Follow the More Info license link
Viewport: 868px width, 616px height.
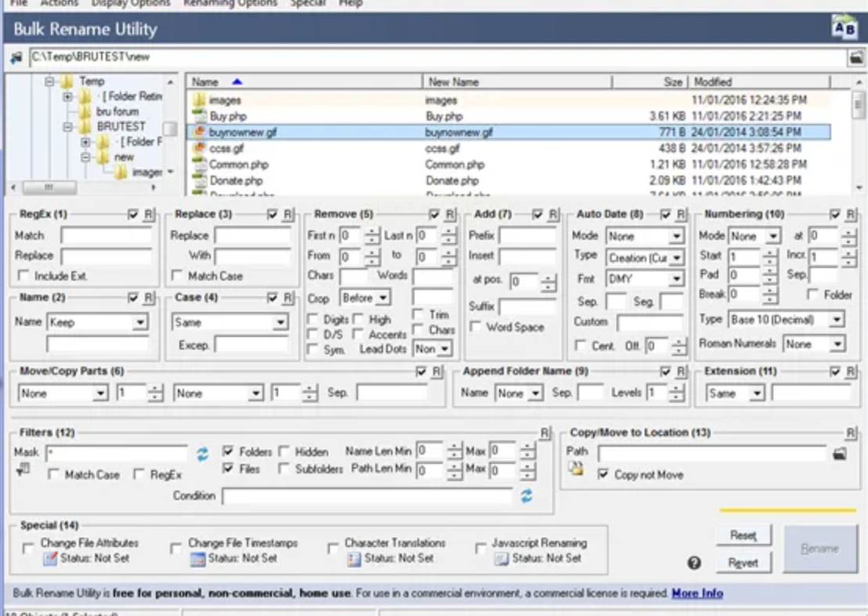pyautogui.click(x=697, y=593)
